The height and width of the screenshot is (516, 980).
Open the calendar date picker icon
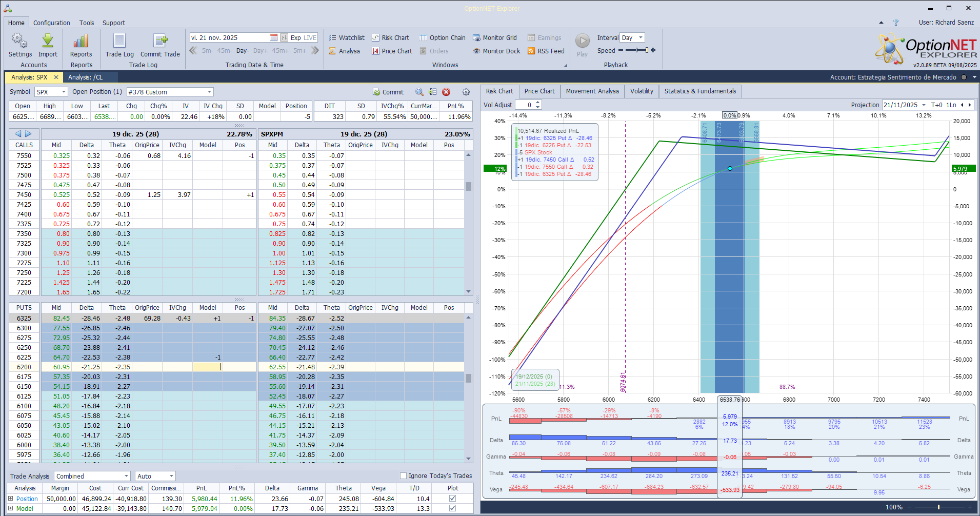273,37
